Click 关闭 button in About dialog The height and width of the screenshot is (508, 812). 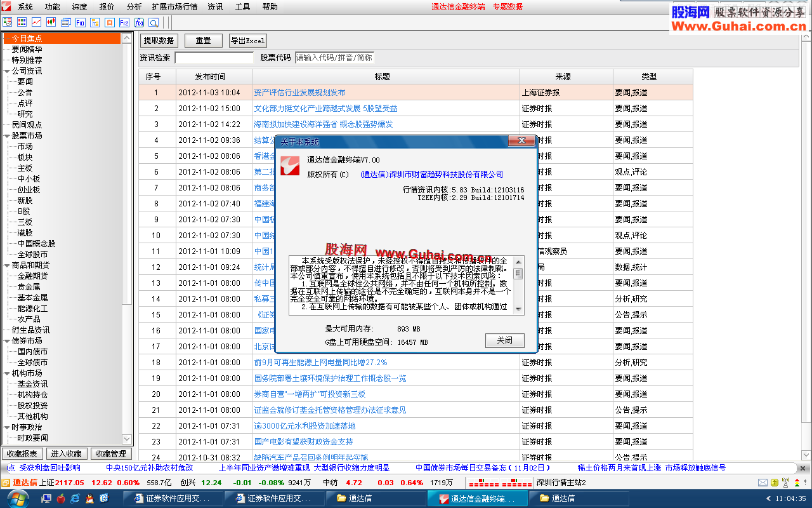click(505, 340)
